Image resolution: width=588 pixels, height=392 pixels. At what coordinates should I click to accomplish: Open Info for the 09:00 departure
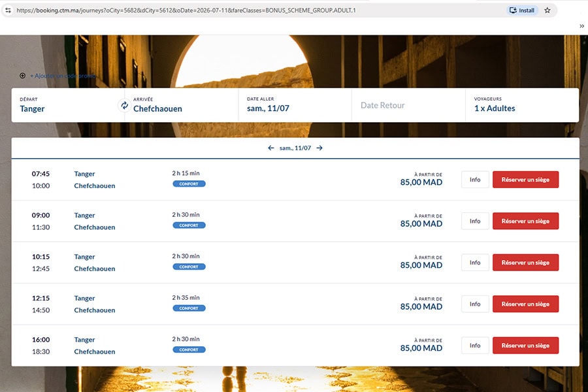475,221
